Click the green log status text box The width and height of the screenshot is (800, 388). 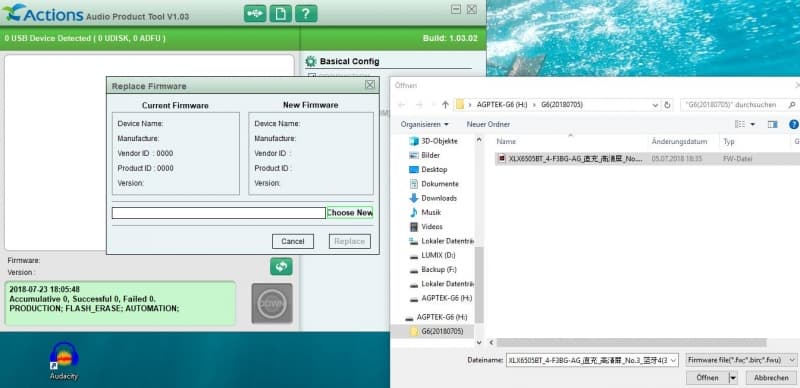coord(120,303)
